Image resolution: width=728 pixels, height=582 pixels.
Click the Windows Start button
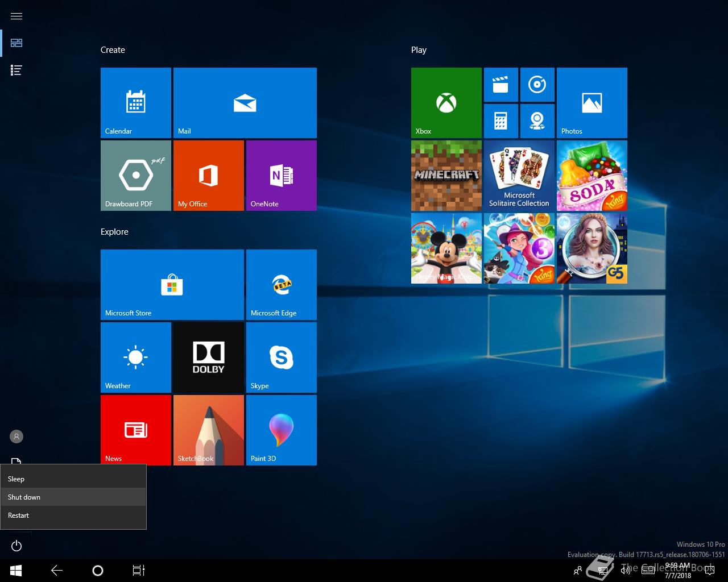coord(16,571)
